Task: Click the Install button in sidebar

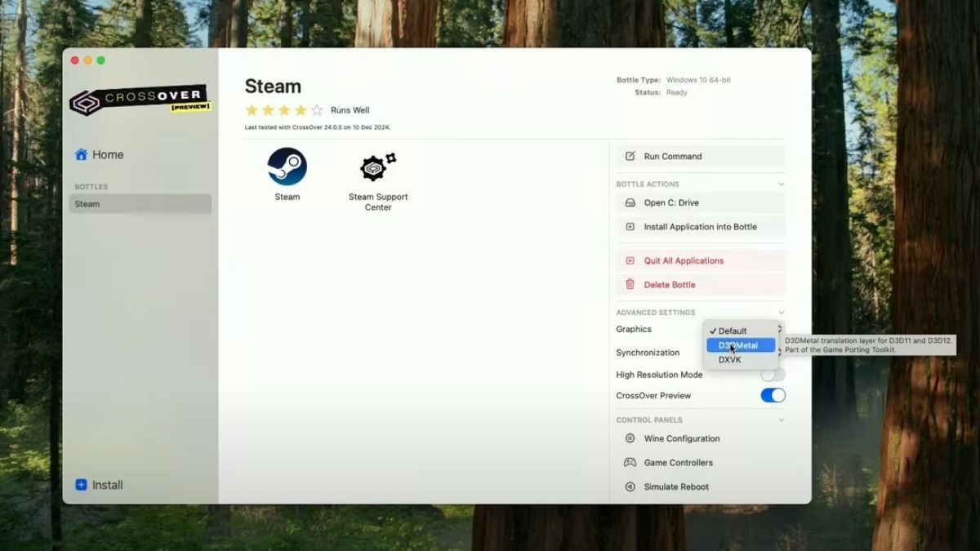Action: point(99,485)
